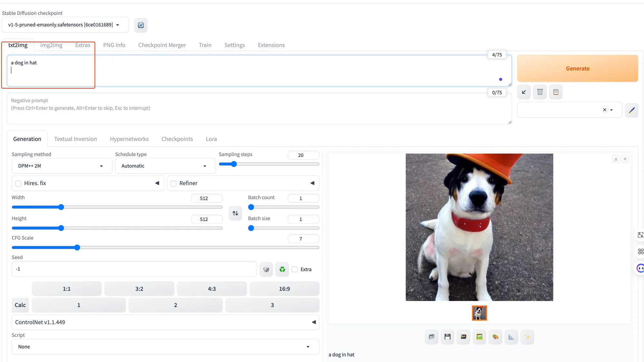This screenshot has height=362, width=644.
Task: Click the grid apps icon on the right edge
Action: pos(640,252)
